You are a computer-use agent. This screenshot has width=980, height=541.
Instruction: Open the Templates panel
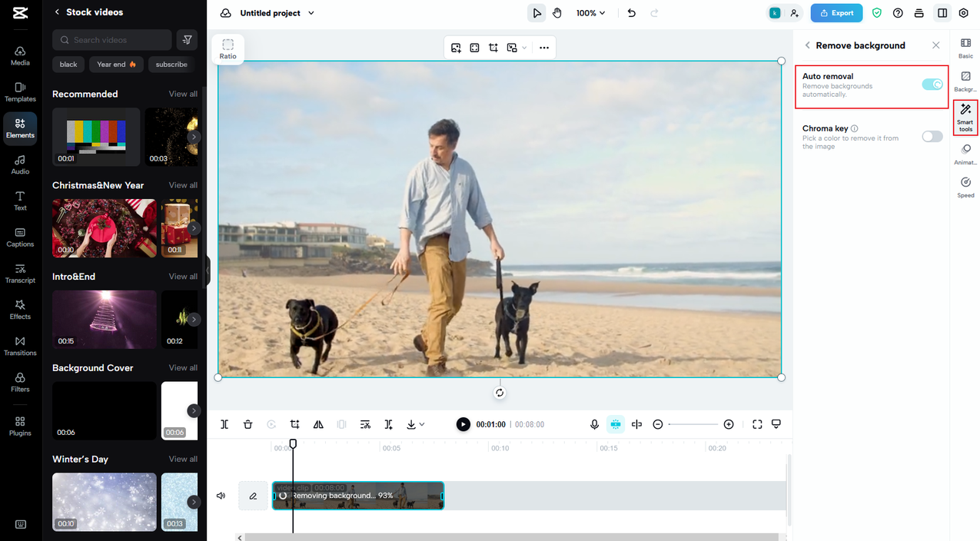[x=20, y=92]
